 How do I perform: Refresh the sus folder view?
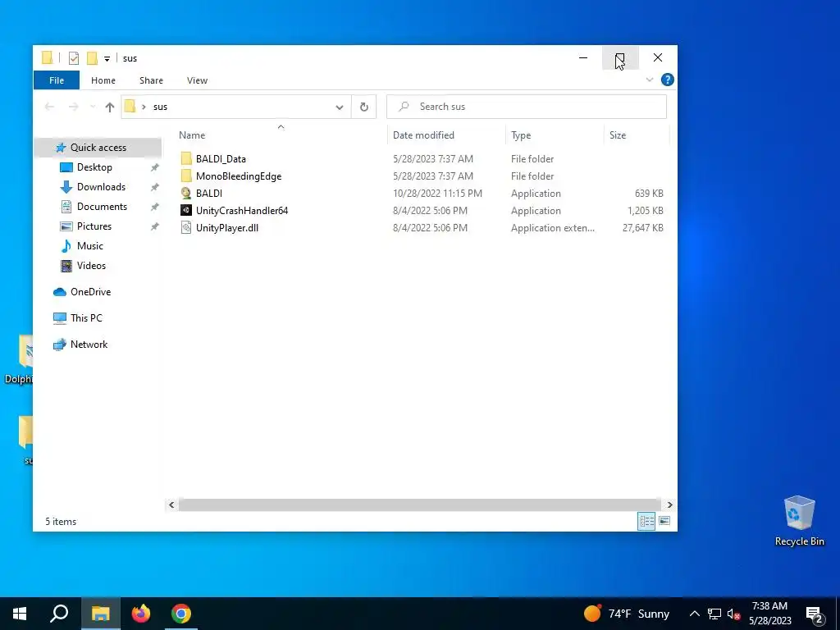click(x=363, y=107)
